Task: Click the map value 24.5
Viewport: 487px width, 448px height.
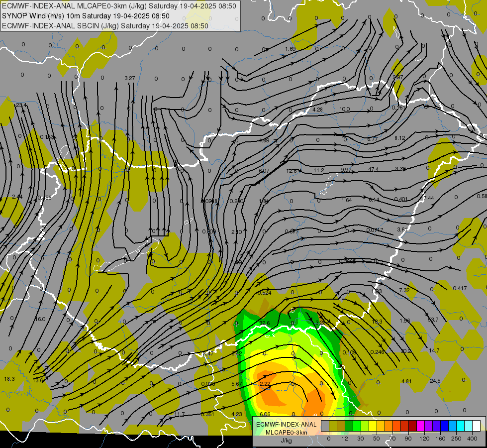Action: [435, 381]
